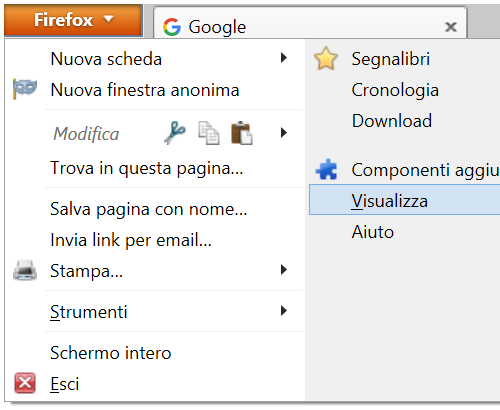The height and width of the screenshot is (410, 500).
Task: Click the scissors Cut icon
Action: [175, 133]
